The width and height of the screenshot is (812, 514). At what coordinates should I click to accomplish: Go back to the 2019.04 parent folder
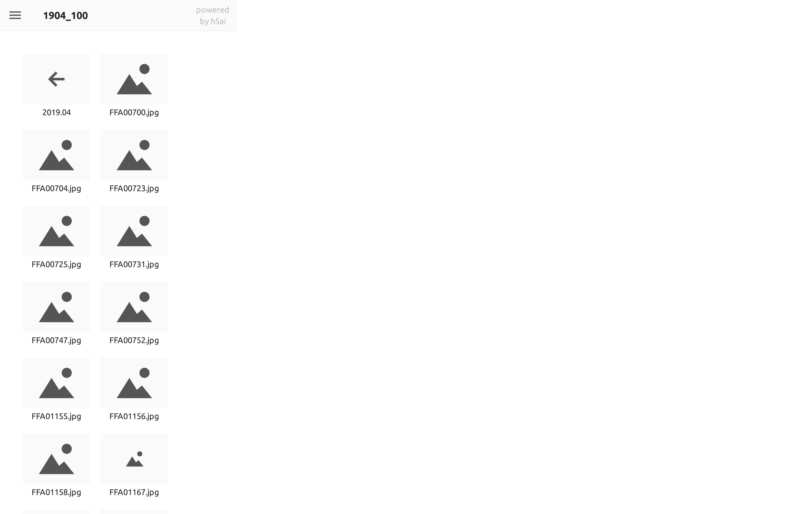[x=56, y=79]
